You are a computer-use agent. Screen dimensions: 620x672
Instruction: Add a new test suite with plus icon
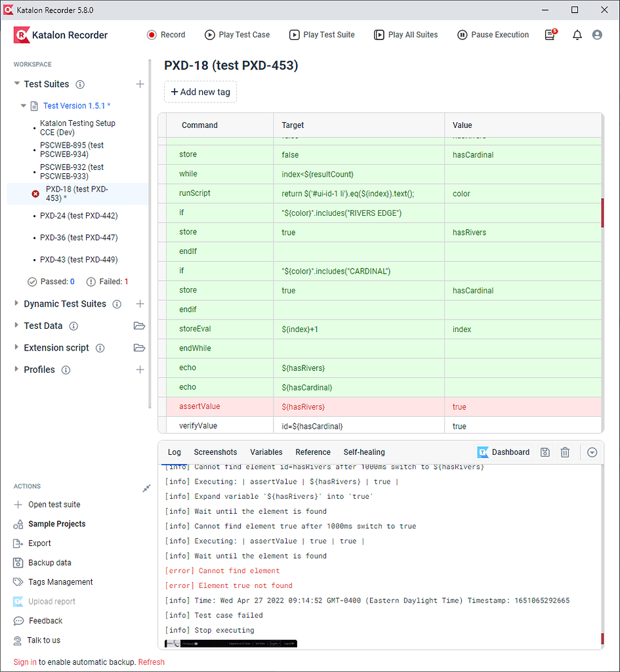pyautogui.click(x=140, y=84)
